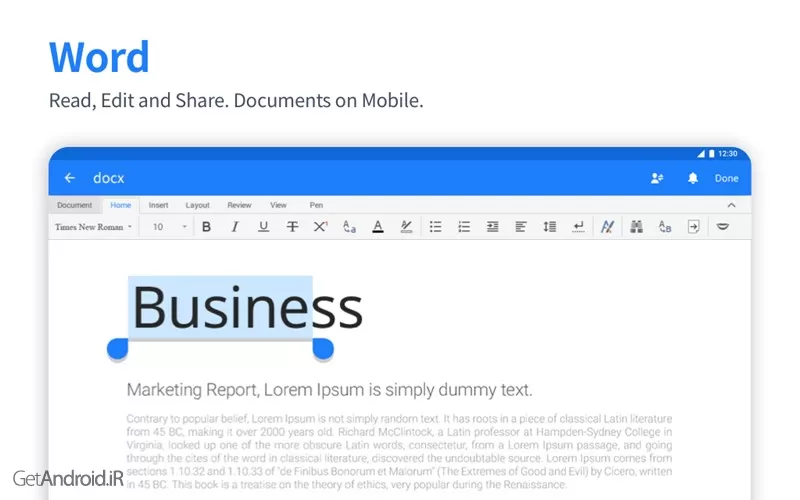The image size is (800, 500).
Task: Toggle italic formatting
Action: pyautogui.click(x=235, y=227)
